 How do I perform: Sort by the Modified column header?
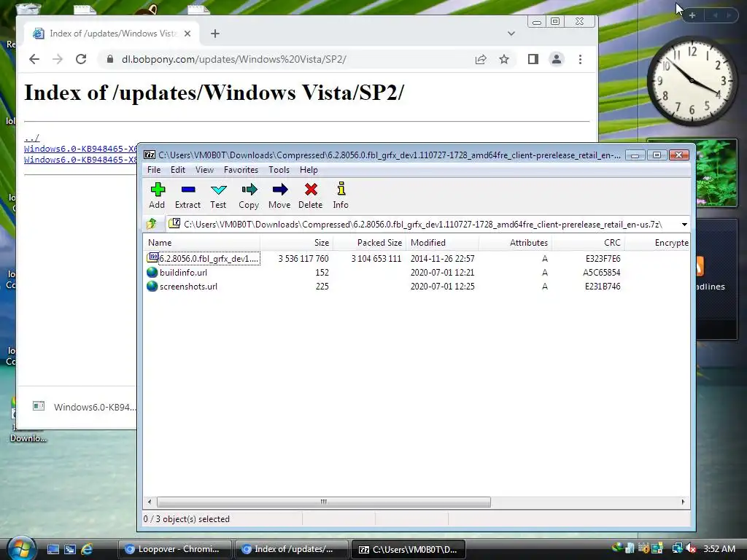tap(442, 243)
